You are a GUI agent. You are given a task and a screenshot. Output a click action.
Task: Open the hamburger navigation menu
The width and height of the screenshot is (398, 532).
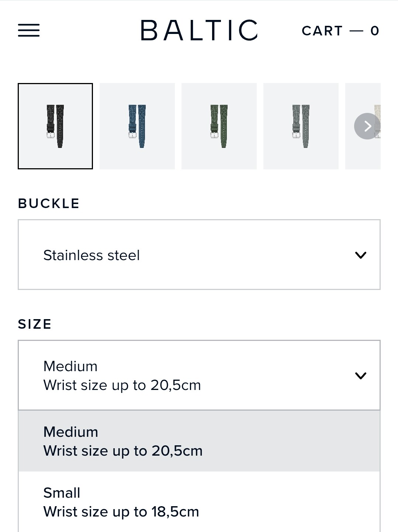[x=29, y=30]
